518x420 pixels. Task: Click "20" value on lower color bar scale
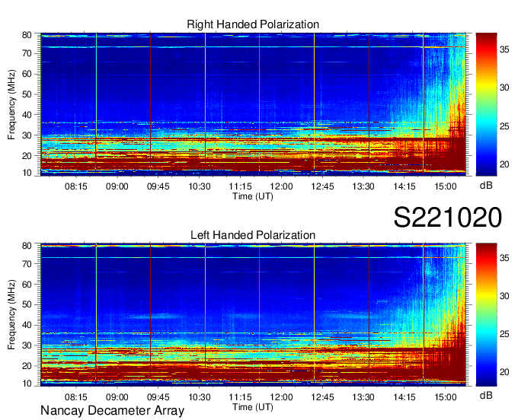504,372
